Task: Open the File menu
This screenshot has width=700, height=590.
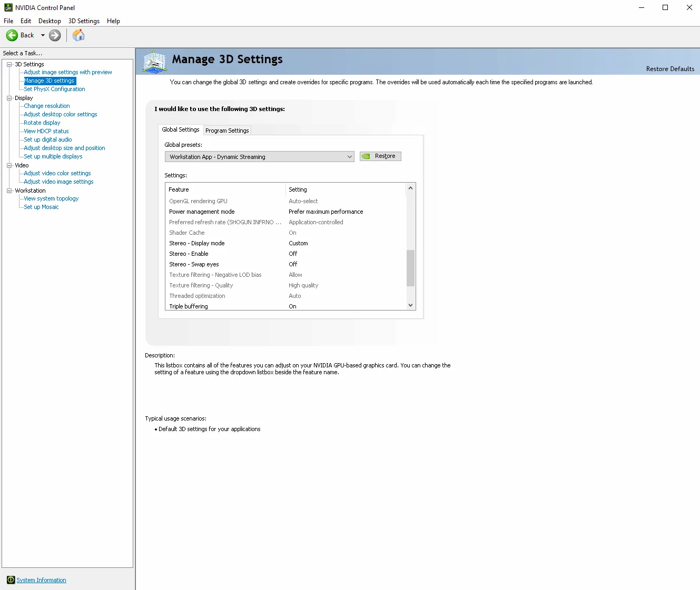Action: pyautogui.click(x=8, y=21)
